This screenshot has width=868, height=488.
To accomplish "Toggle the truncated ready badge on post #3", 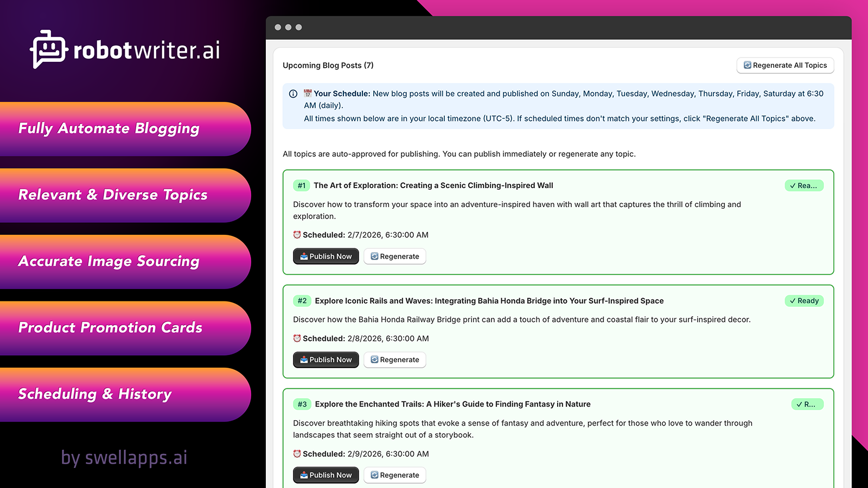I will click(807, 404).
